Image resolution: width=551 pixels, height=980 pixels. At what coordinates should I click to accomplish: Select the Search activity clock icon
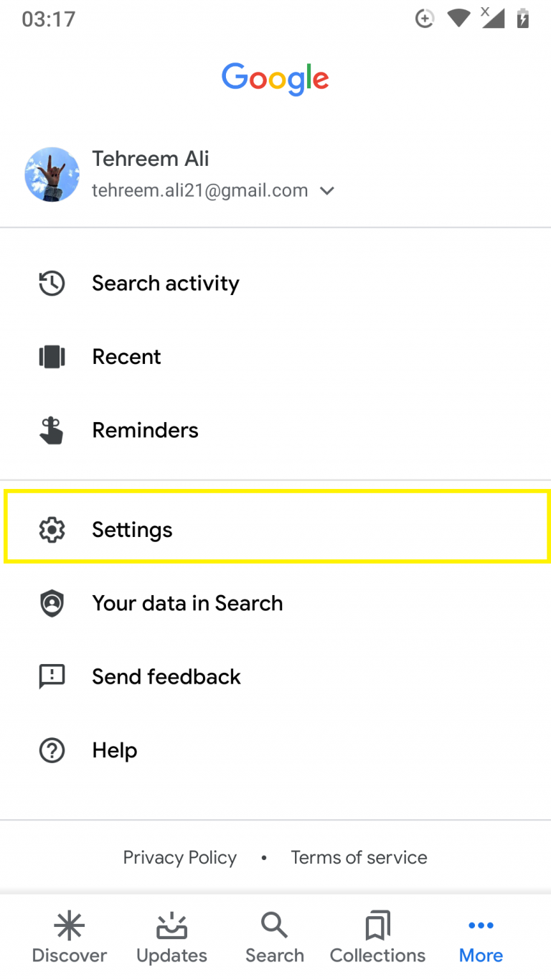click(x=52, y=284)
